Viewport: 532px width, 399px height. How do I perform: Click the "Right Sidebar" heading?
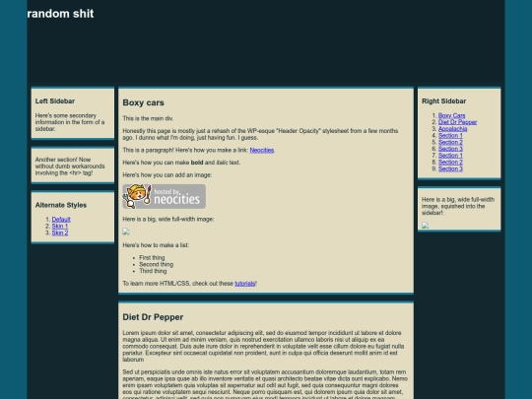pyautogui.click(x=443, y=101)
